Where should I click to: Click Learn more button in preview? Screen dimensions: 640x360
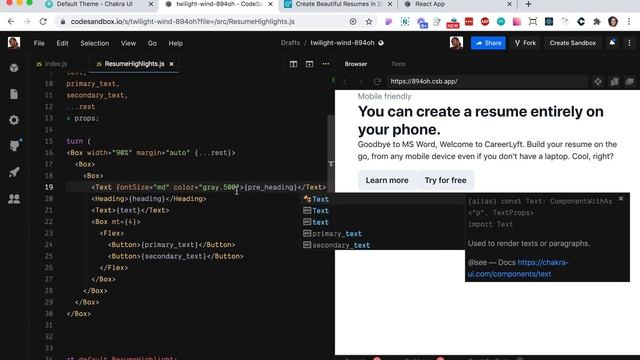pos(387,180)
